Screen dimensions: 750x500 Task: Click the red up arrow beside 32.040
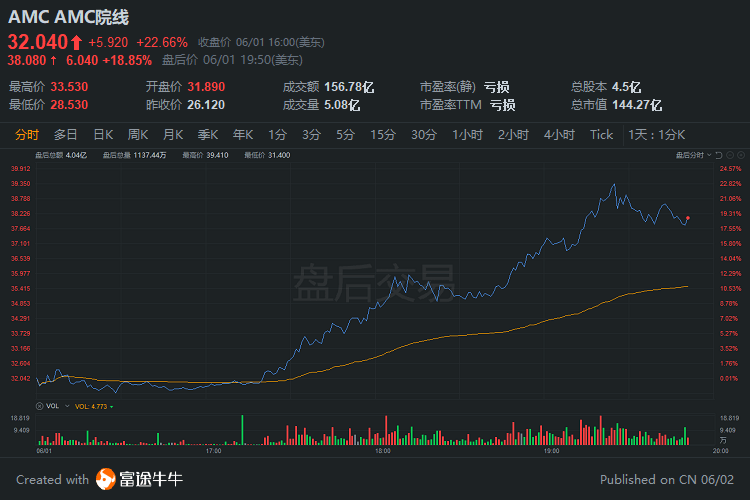click(x=77, y=43)
